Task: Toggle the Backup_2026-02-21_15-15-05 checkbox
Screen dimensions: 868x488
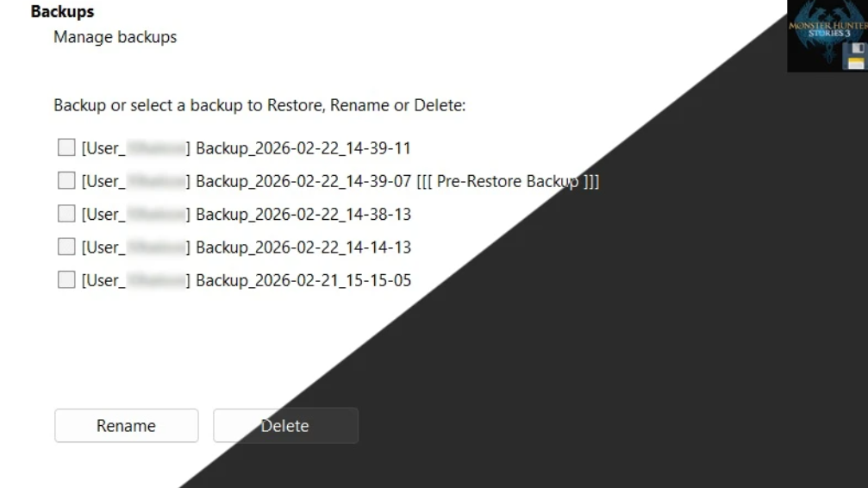Action: pyautogui.click(x=66, y=280)
